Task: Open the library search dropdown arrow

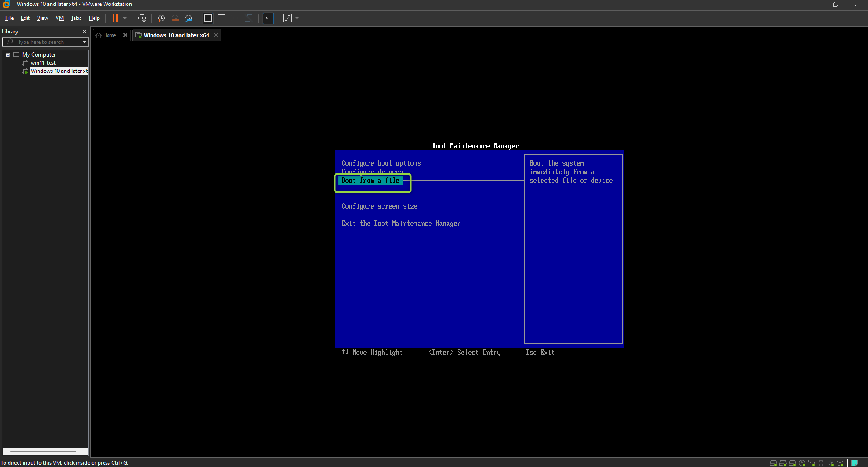Action: (85, 42)
